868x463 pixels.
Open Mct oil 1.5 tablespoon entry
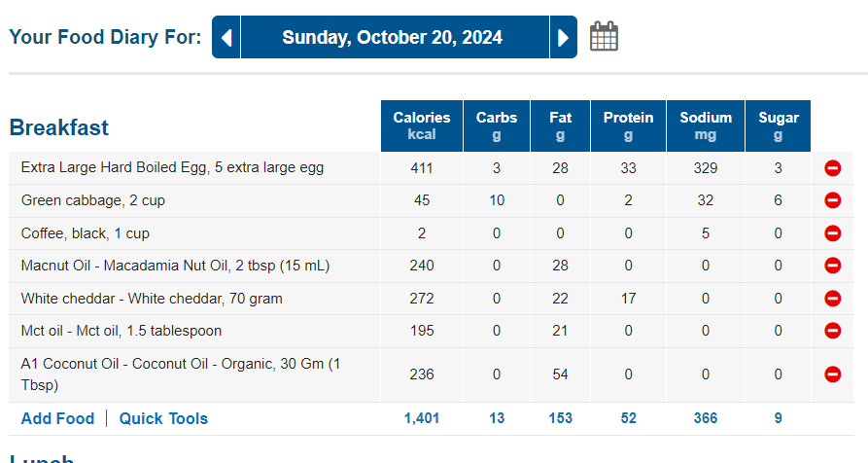pos(121,331)
